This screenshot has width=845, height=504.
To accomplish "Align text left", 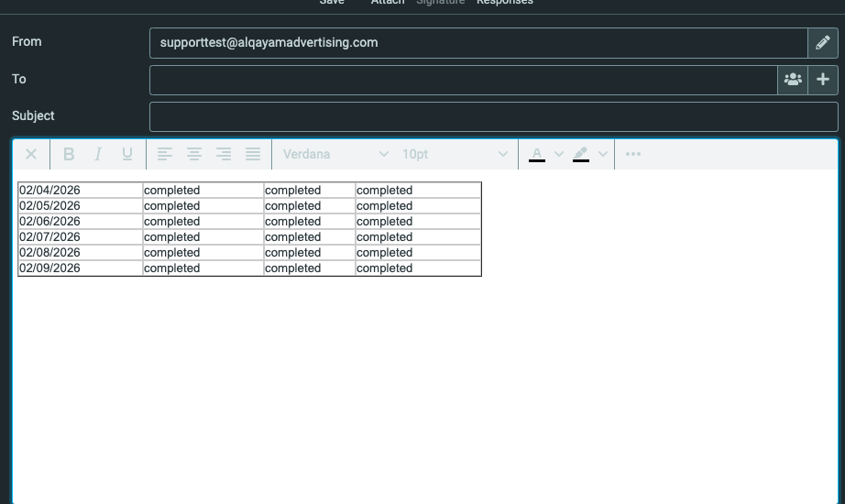I will [165, 154].
